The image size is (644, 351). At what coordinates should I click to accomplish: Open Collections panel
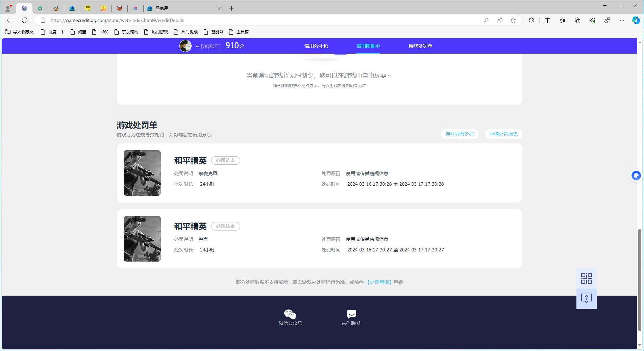pyautogui.click(x=577, y=20)
